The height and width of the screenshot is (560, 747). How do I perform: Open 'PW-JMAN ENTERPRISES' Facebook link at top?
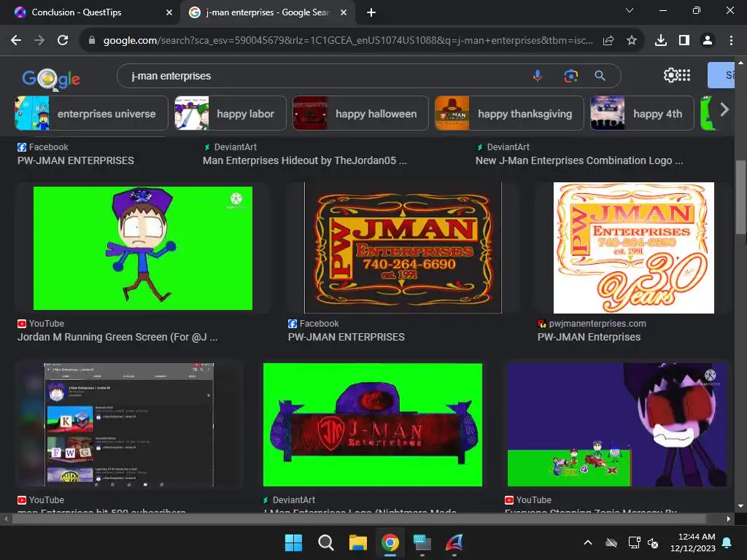[x=76, y=160]
